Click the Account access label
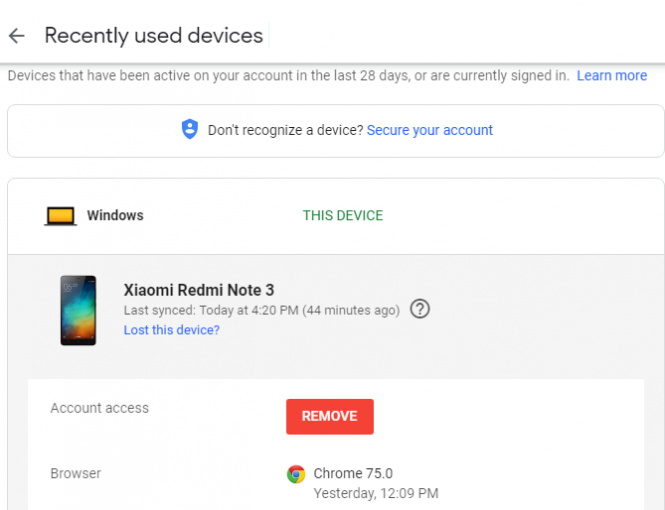 [x=99, y=408]
